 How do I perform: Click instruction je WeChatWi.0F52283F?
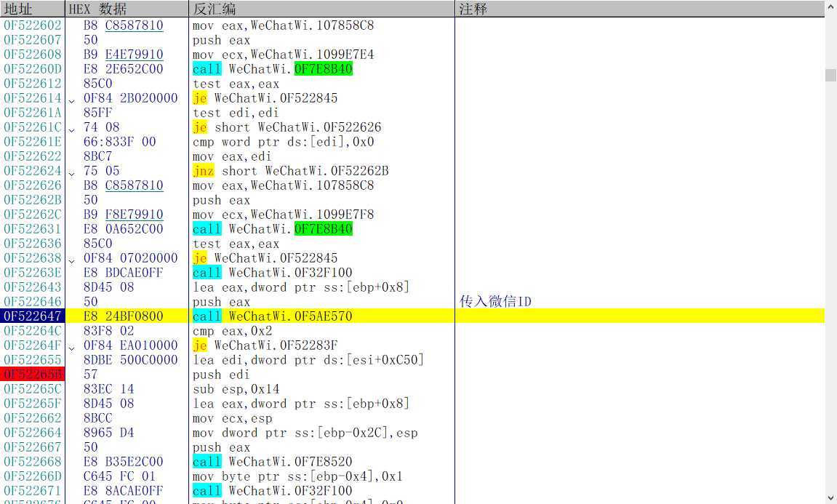(x=265, y=345)
